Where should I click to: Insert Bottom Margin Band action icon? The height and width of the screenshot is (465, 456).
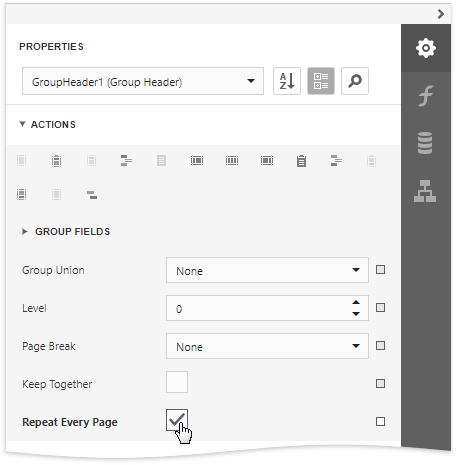point(56,194)
